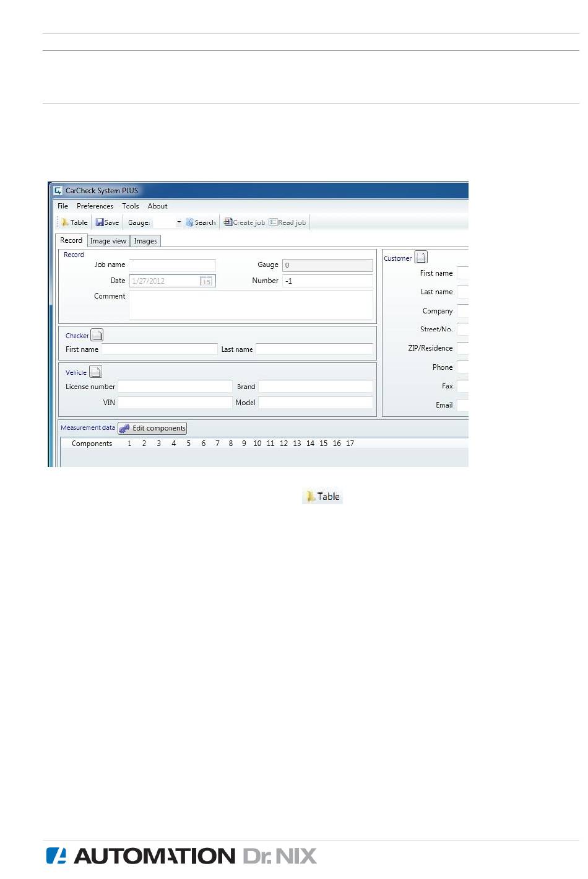Open the Date calendar picker icon
The height and width of the screenshot is (879, 588).
click(207, 281)
